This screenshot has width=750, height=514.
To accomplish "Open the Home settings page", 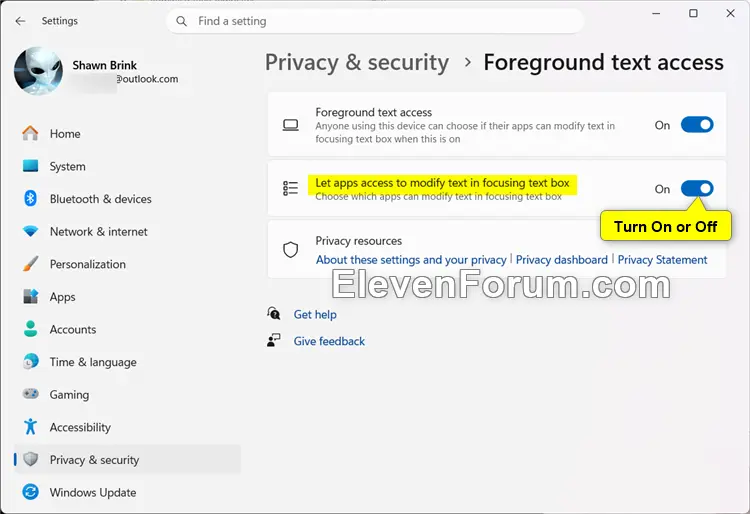I will tap(128, 133).
